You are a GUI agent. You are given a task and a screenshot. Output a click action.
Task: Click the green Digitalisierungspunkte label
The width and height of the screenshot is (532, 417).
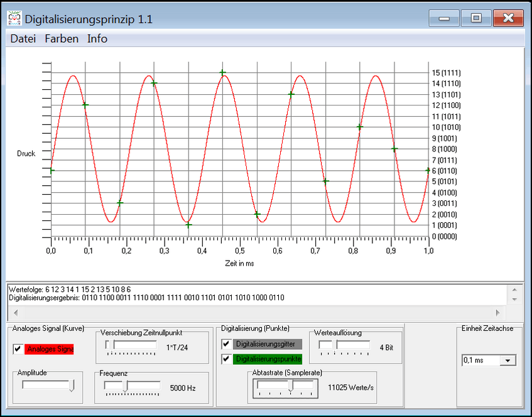coord(268,360)
